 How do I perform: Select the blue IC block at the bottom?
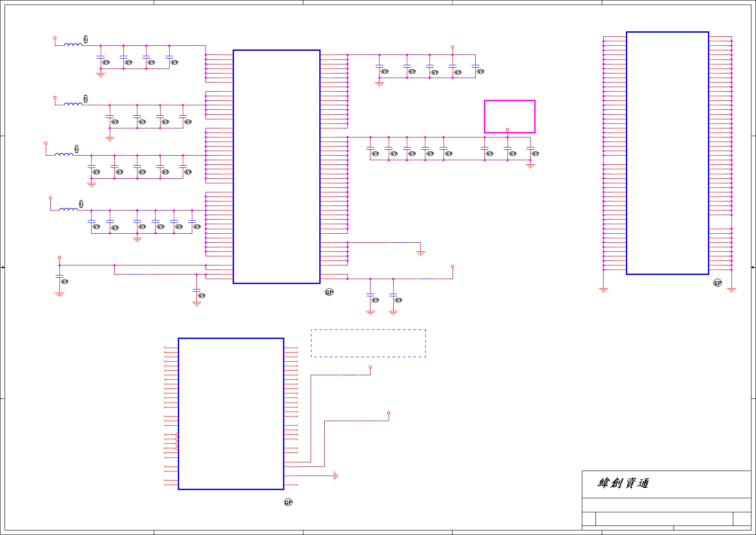point(231,413)
